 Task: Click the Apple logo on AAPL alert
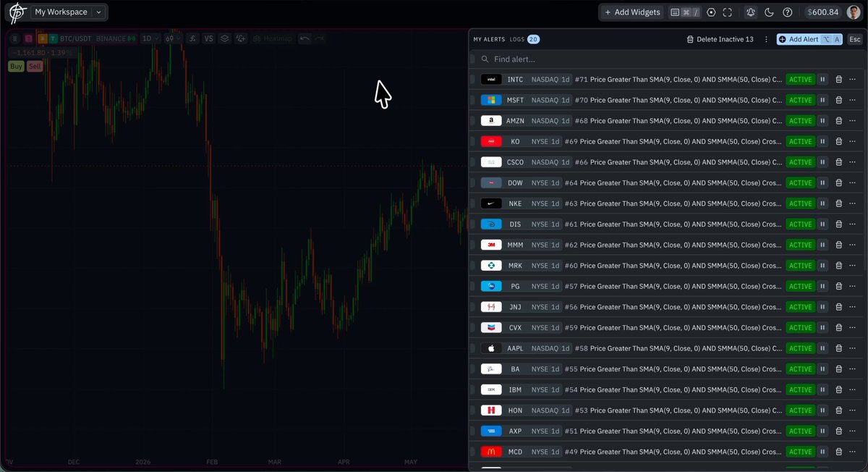(x=491, y=348)
